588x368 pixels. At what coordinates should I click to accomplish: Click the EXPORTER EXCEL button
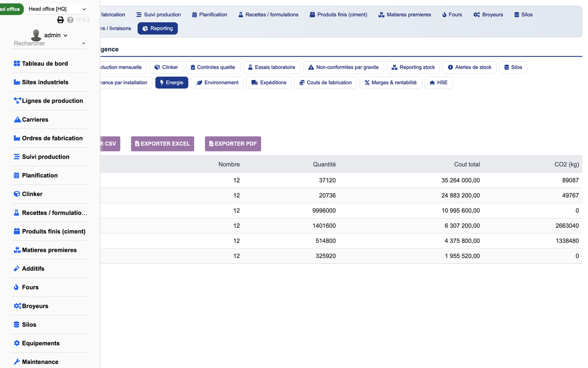pyautogui.click(x=163, y=144)
